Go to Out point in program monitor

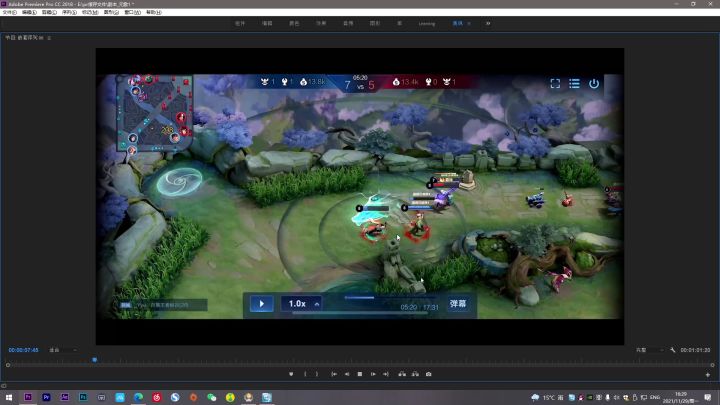[x=386, y=374]
